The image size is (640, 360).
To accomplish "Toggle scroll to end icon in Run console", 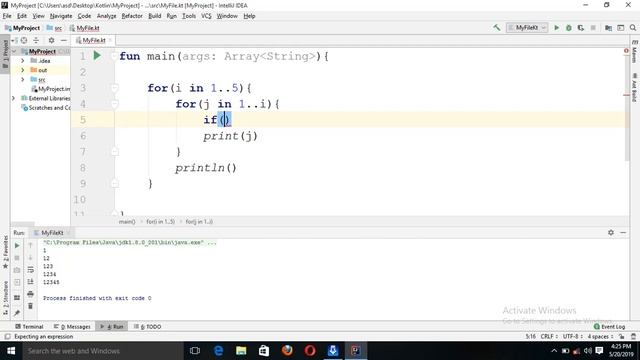I will point(30,282).
